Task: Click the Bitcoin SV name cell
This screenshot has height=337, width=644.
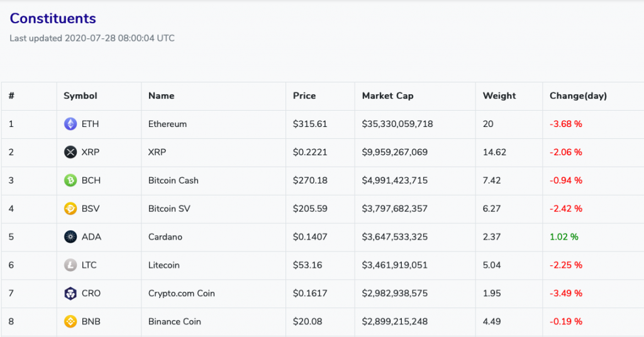Action: click(169, 209)
